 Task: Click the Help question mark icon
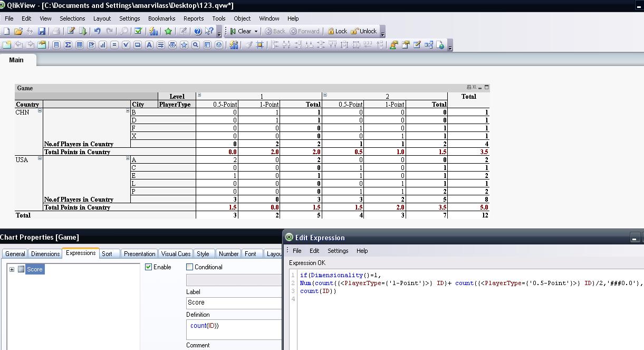click(198, 31)
